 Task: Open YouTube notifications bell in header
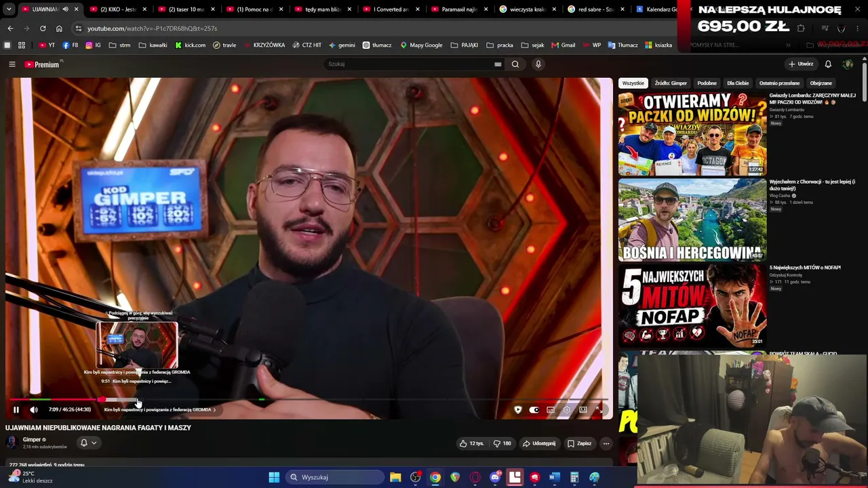(828, 64)
